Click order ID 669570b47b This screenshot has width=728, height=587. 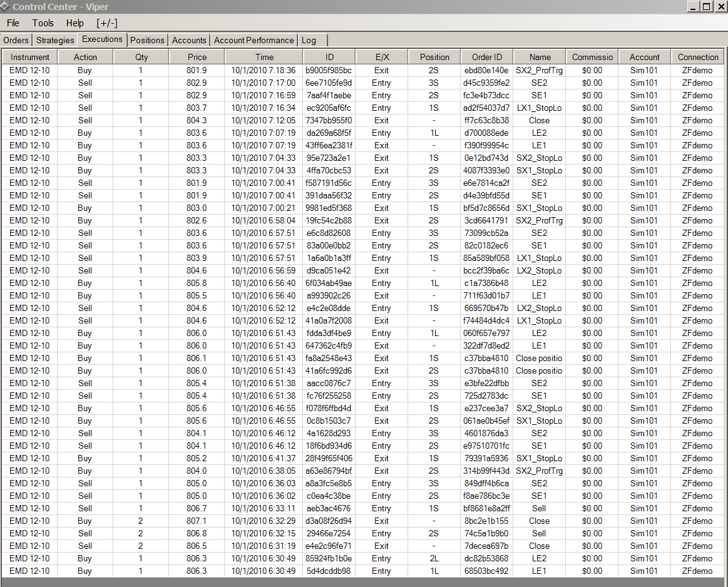pyautogui.click(x=486, y=309)
